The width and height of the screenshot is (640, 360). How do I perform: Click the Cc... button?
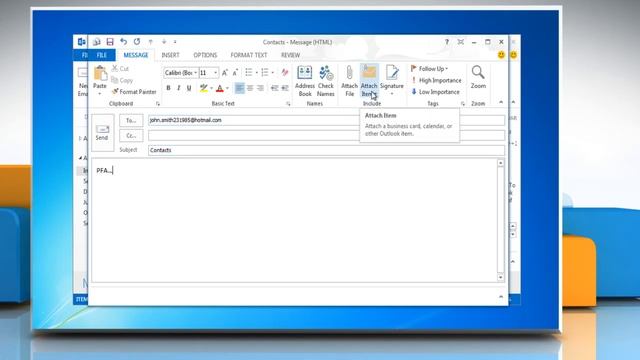(131, 136)
